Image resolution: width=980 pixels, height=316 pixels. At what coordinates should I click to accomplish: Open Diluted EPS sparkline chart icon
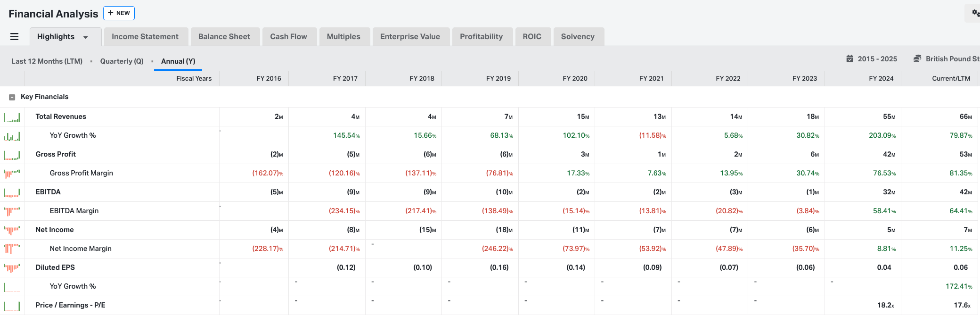tap(12, 268)
